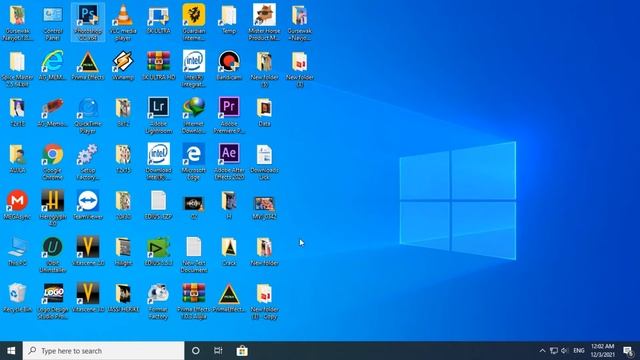Click the This PC desktop icon
Viewport: 640px width, 360px height.
coord(17,251)
